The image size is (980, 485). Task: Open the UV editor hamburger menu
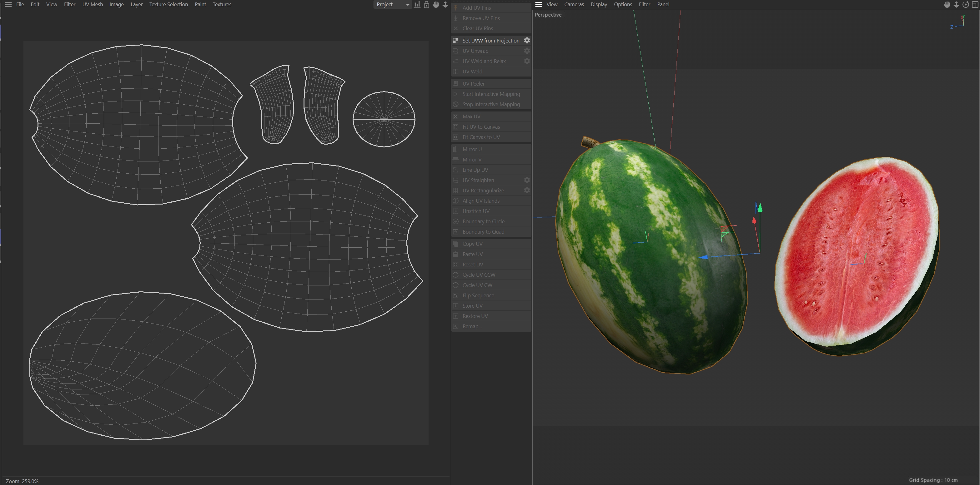pyautogui.click(x=8, y=5)
